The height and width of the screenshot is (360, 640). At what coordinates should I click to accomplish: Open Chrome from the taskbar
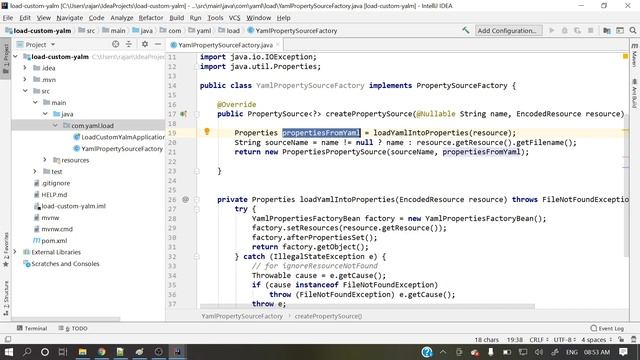click(x=101, y=352)
